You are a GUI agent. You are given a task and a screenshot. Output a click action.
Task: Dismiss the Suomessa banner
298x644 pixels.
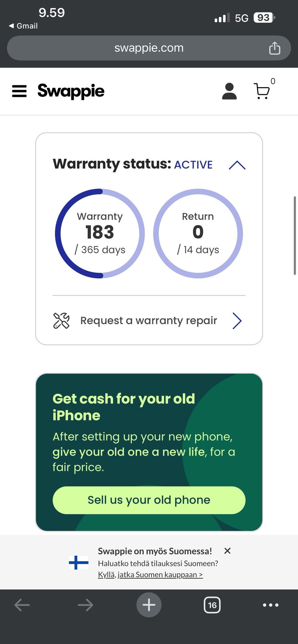(227, 551)
